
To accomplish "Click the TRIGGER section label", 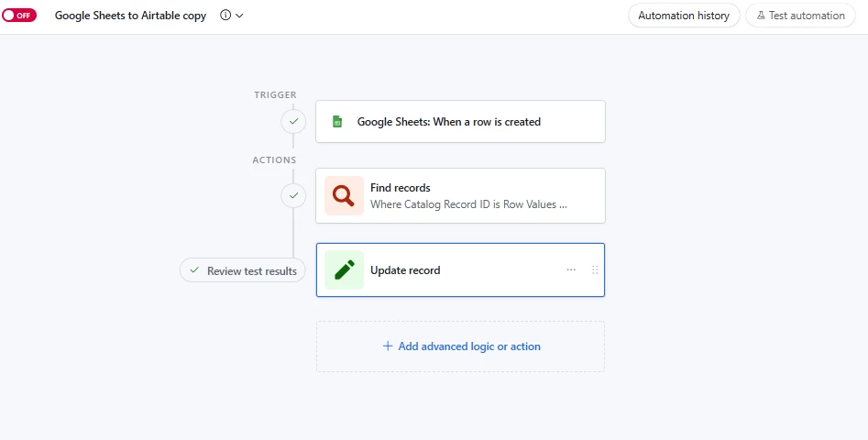I will [x=275, y=94].
